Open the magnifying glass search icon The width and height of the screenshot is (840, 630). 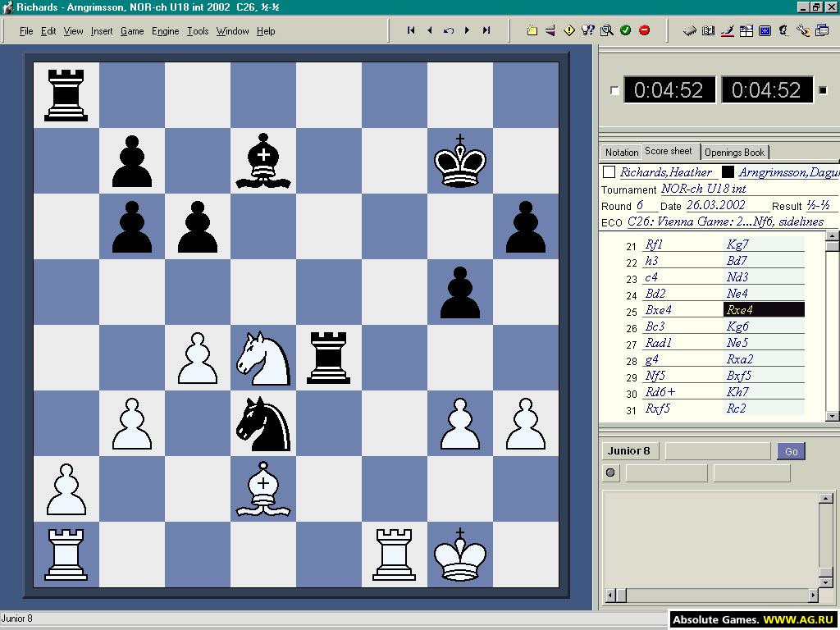pos(606,30)
